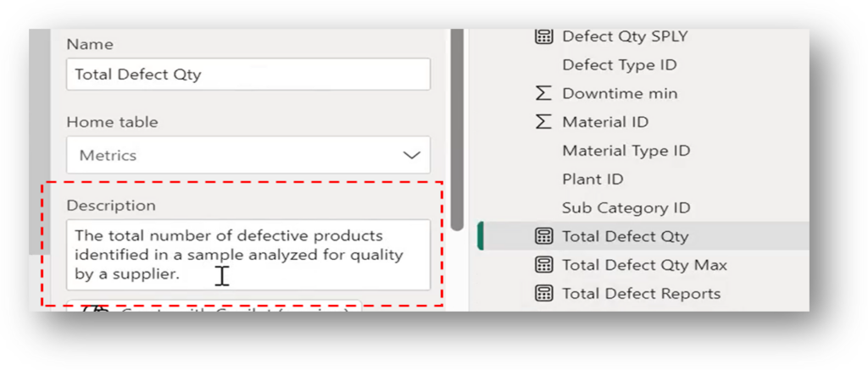Click the calculator icon beside Total Defect Qty Max

(x=543, y=265)
